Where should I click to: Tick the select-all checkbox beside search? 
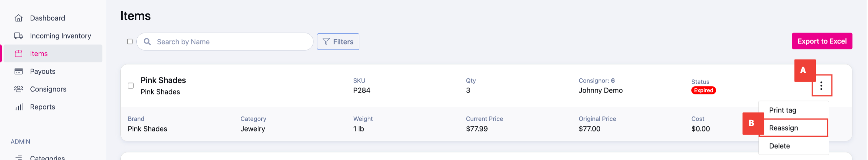coord(130,41)
